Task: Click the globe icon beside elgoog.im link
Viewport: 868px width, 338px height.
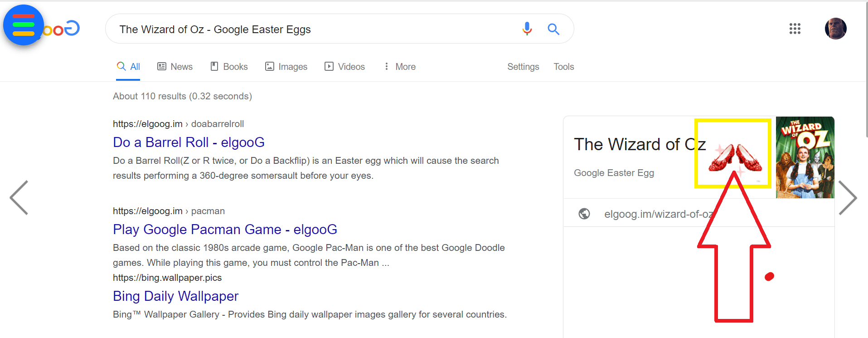Action: click(584, 213)
